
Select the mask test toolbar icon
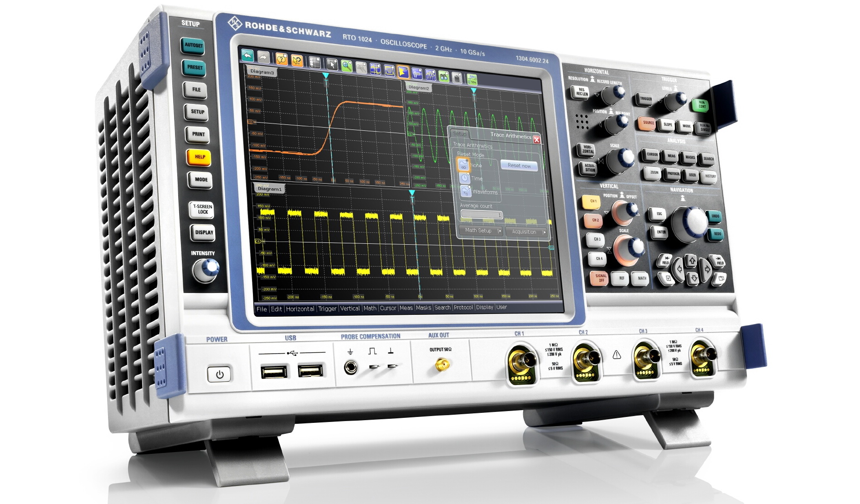(x=389, y=70)
